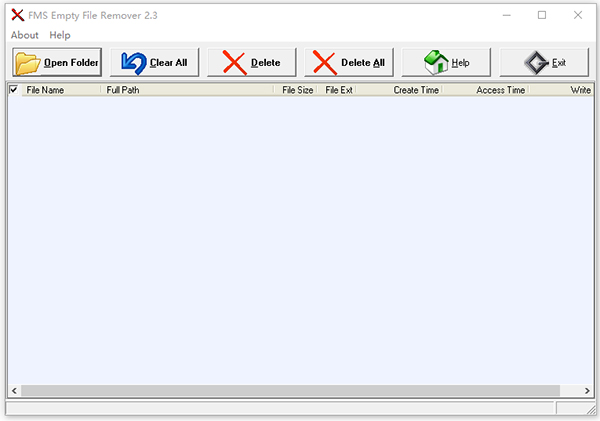Open the Help menu in menu bar
The height and width of the screenshot is (421, 600).
click(x=60, y=35)
